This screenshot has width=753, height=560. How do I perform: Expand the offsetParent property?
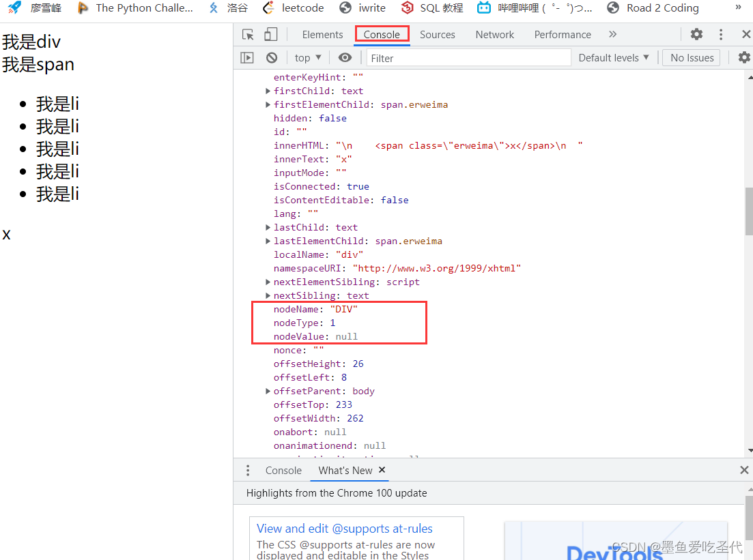pos(268,391)
